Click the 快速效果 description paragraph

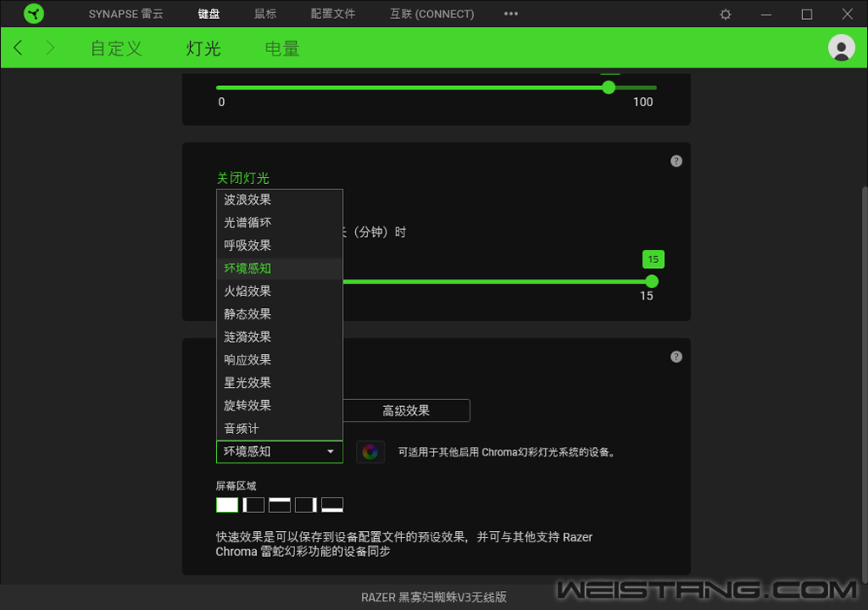[x=404, y=544]
